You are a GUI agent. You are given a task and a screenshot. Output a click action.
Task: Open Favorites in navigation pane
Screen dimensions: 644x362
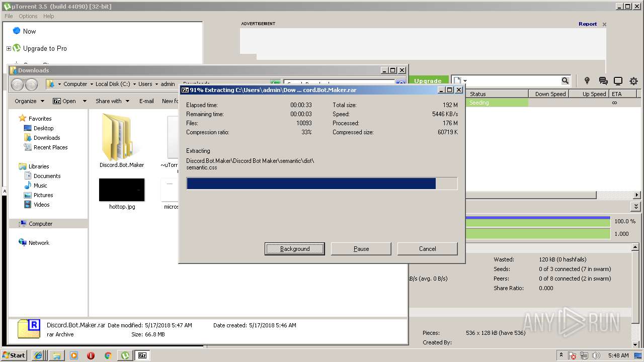40,119
